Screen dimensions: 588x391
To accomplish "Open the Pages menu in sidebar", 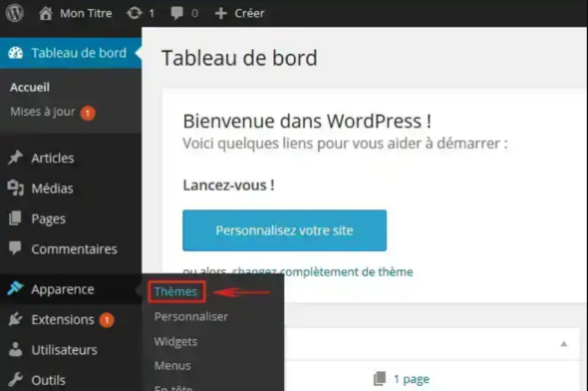I will point(49,218).
